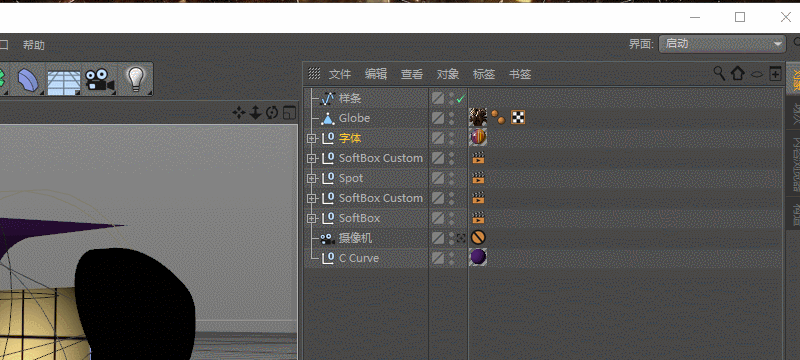Click the dotted grip icon beside 文件
The width and height of the screenshot is (800, 360).
(314, 74)
